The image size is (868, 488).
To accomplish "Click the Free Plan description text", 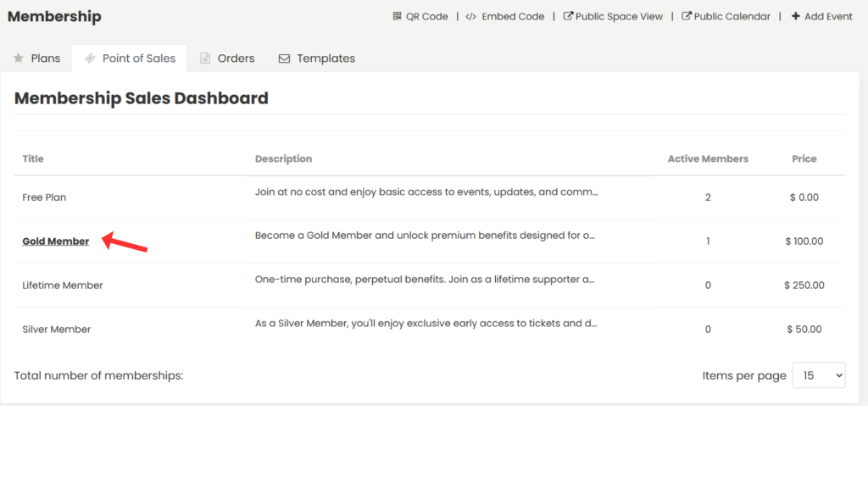I will pyautogui.click(x=426, y=192).
